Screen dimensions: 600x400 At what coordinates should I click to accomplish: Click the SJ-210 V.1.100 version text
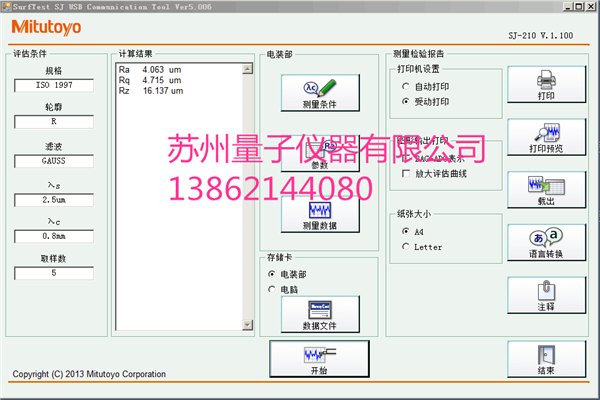click(541, 36)
